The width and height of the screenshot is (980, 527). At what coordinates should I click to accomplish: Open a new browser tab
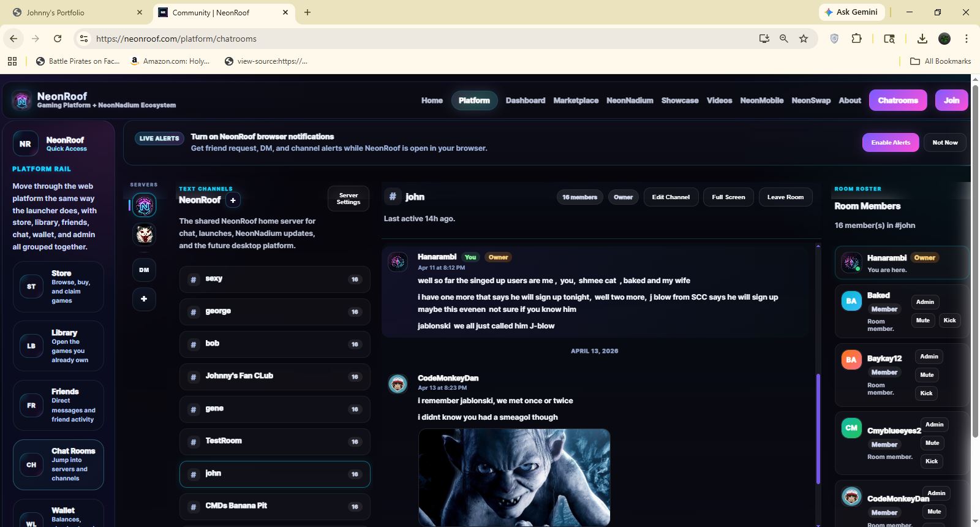pos(307,12)
